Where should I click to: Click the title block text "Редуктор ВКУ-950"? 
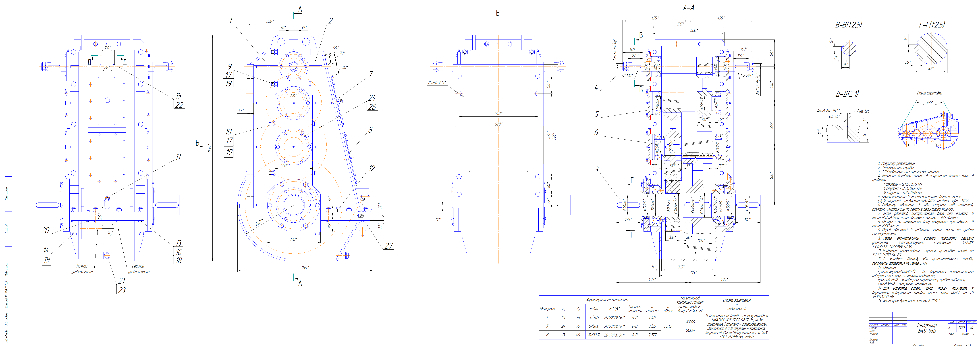927,328
